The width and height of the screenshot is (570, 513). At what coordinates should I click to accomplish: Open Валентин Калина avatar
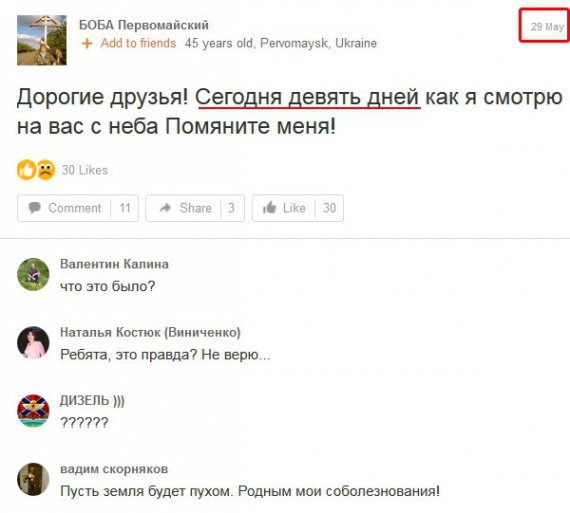pyautogui.click(x=33, y=274)
